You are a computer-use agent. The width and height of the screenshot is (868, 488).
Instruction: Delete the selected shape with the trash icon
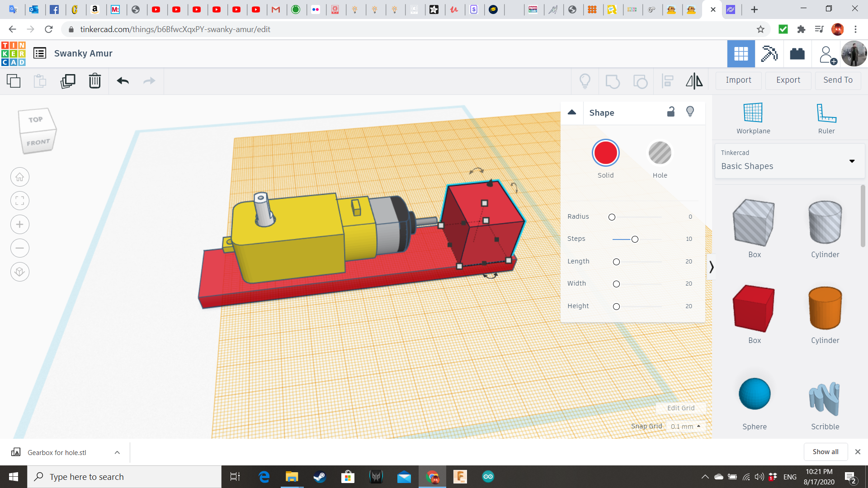pyautogui.click(x=94, y=81)
